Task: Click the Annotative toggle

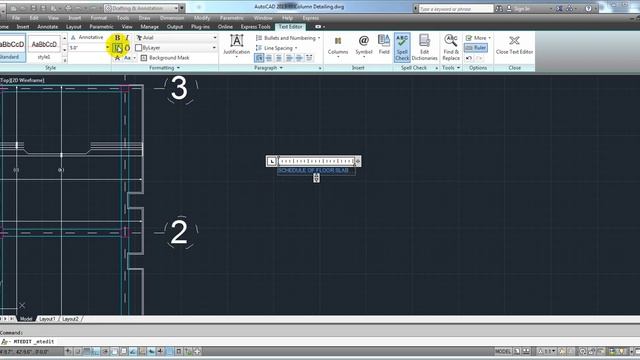Action: (x=87, y=37)
